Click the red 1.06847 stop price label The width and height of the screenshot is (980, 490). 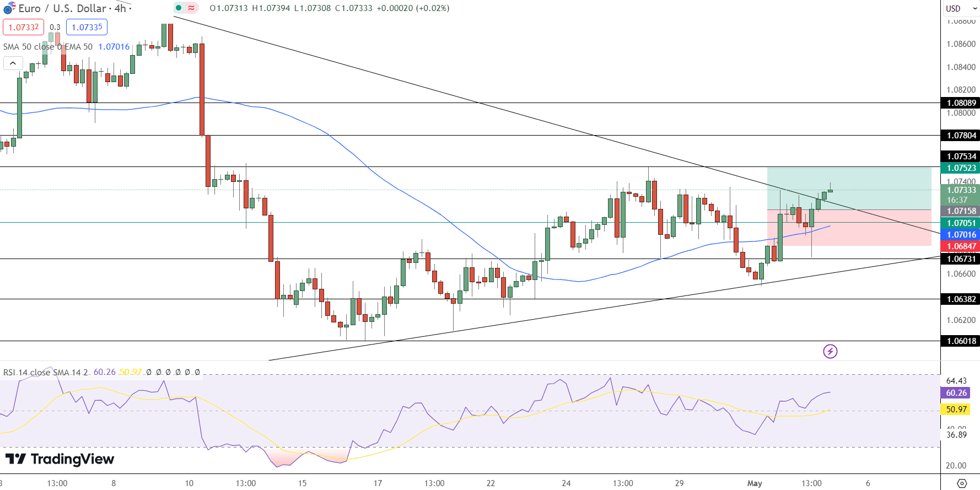coord(961,246)
